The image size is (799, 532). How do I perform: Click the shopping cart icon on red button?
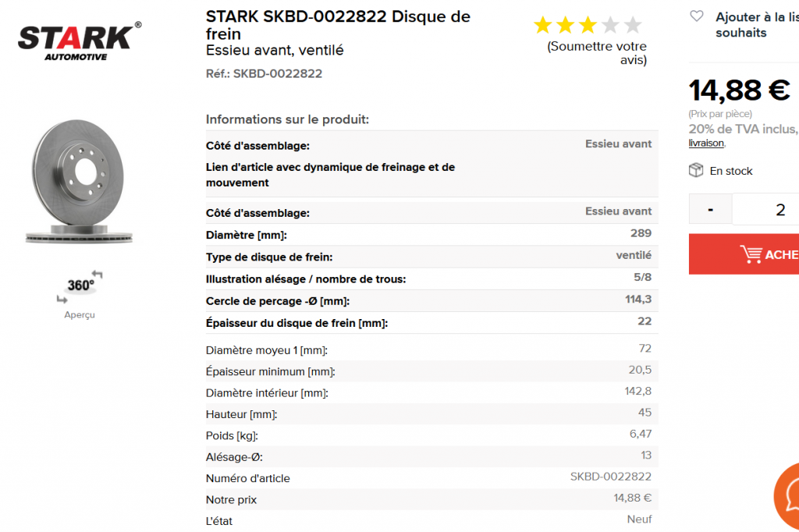[x=751, y=254]
